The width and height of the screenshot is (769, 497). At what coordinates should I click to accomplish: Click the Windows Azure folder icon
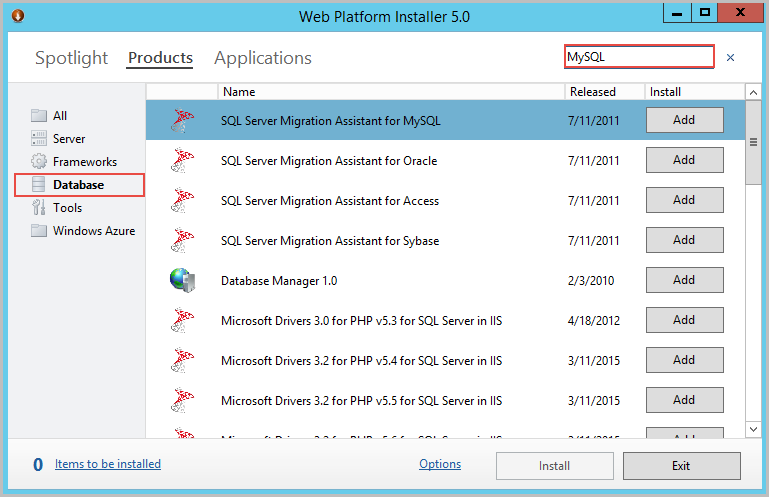click(x=39, y=231)
